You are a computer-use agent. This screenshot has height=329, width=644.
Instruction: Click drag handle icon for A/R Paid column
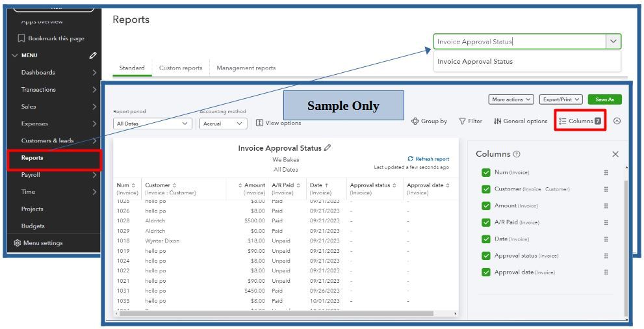point(606,222)
